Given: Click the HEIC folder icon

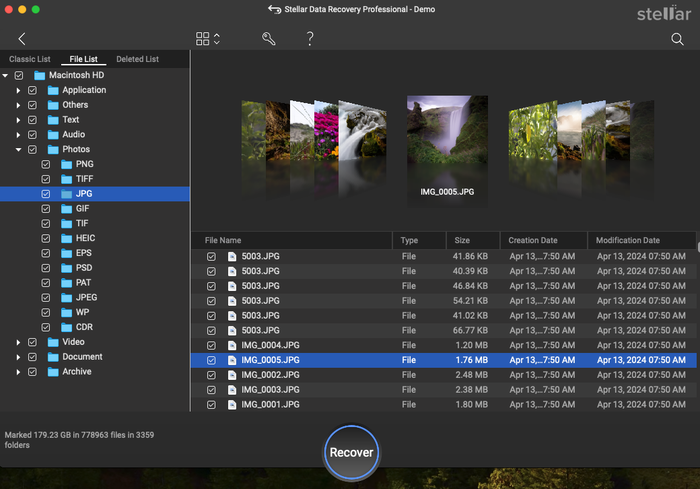Looking at the screenshot, I should (67, 238).
